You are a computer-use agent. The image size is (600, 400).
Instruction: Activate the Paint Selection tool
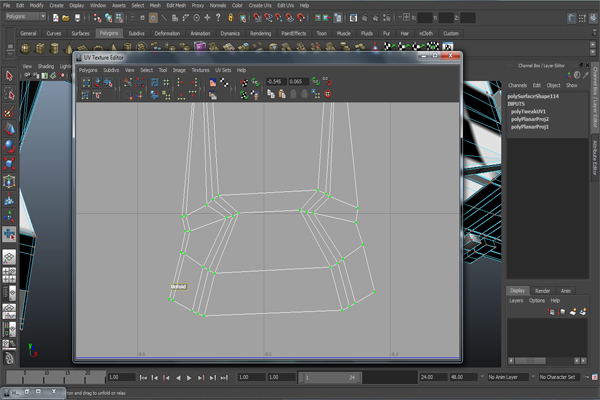click(x=9, y=111)
